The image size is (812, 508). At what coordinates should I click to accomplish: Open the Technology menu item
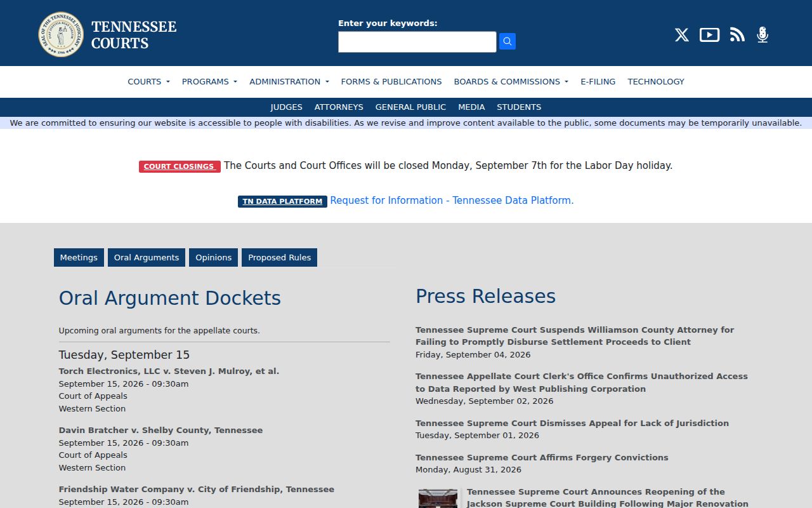[x=656, y=81]
